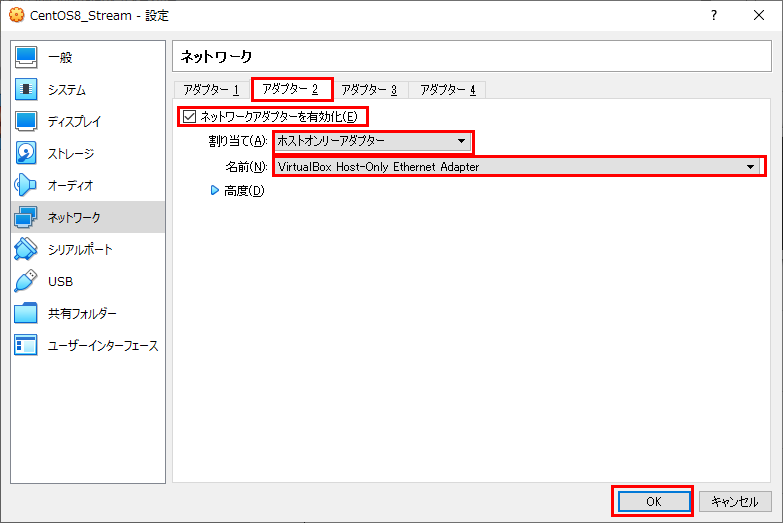This screenshot has height=523, width=783.
Task: Switch to the アダプター 1 tab
Action: click(212, 90)
